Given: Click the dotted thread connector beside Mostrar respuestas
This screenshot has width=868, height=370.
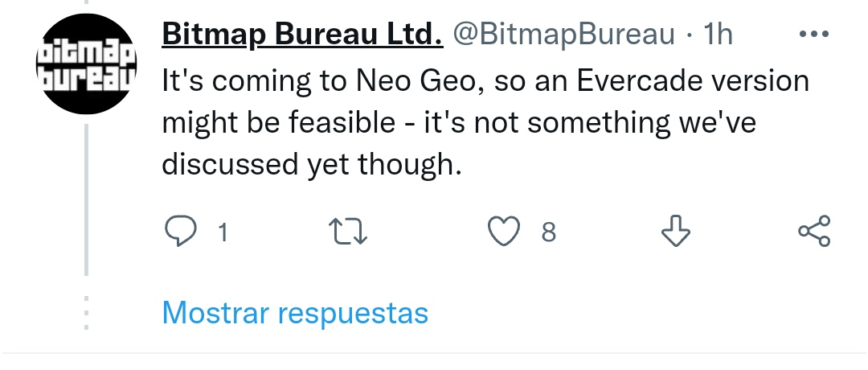Looking at the screenshot, I should [87, 313].
